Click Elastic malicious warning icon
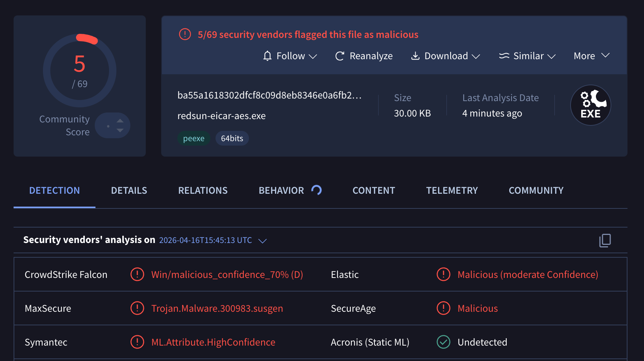The image size is (644, 361). (444, 274)
